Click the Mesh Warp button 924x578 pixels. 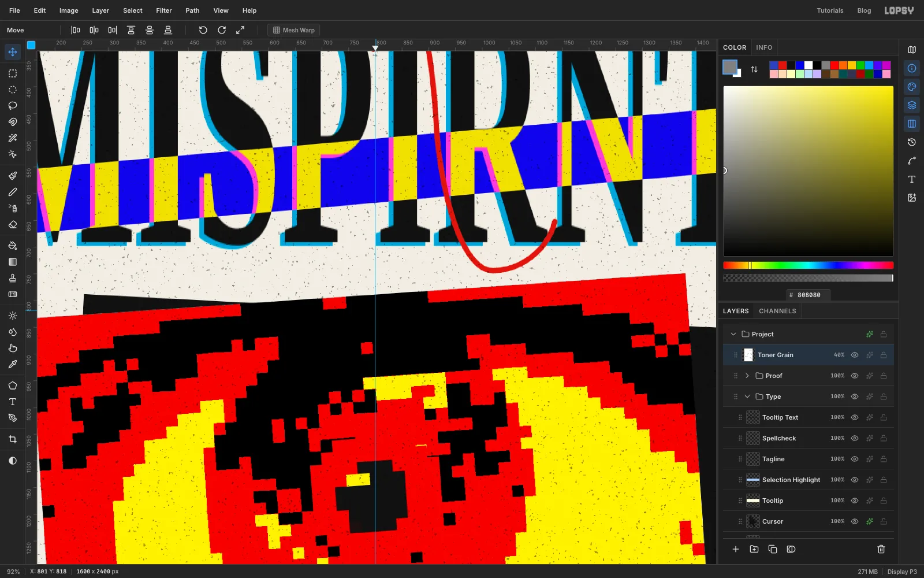pyautogui.click(x=294, y=30)
